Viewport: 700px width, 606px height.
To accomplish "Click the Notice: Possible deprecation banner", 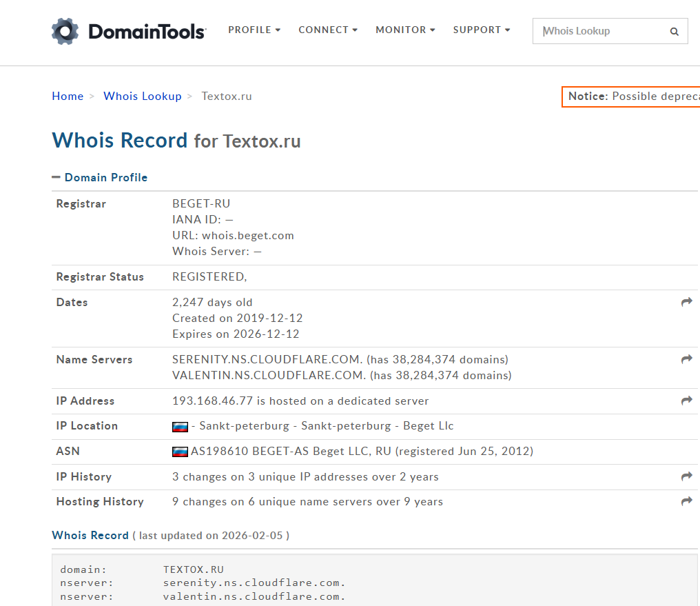I will [x=631, y=97].
